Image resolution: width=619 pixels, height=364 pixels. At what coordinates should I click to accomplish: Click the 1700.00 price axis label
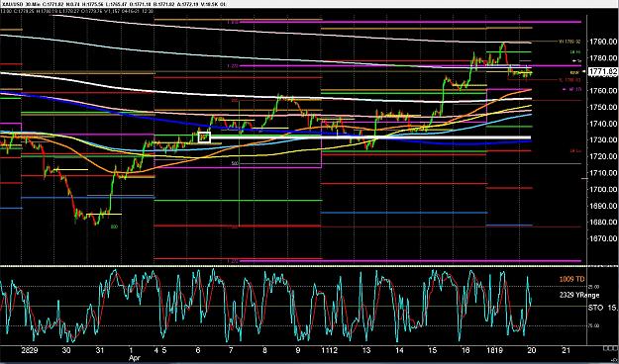tap(603, 190)
